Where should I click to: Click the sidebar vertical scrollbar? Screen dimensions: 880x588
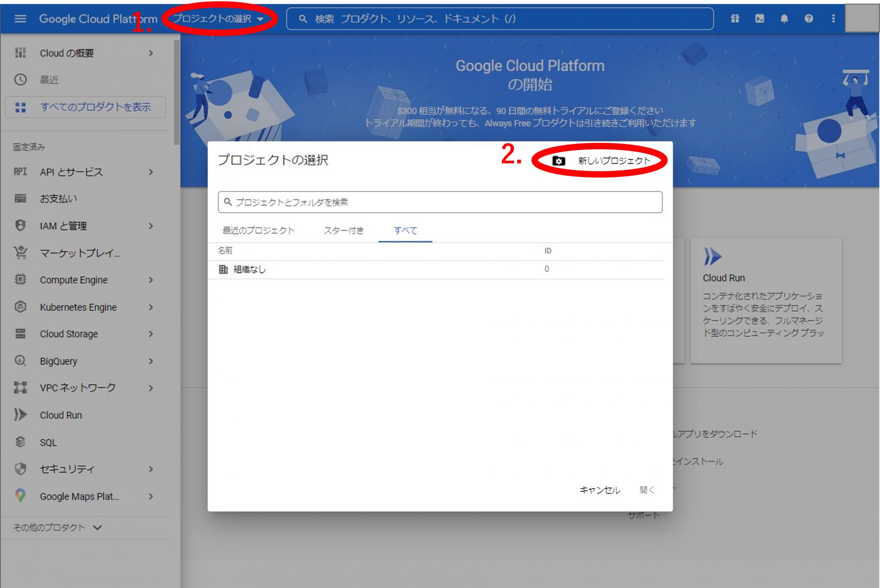(177, 92)
